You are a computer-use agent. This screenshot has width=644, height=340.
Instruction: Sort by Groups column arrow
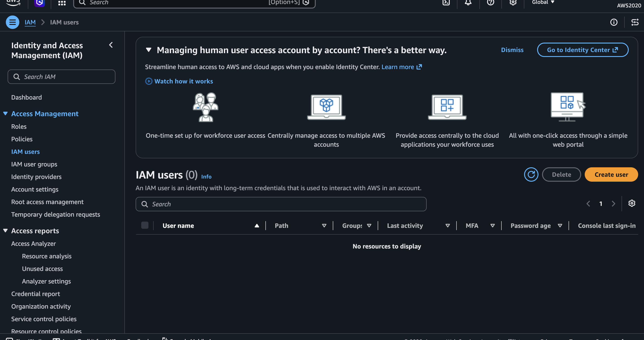(369, 226)
